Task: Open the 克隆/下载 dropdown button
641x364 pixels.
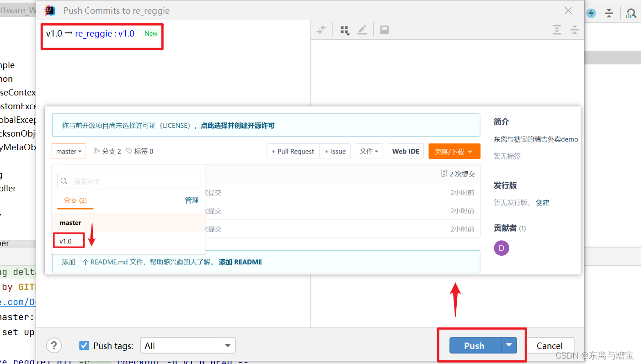Action: point(454,151)
